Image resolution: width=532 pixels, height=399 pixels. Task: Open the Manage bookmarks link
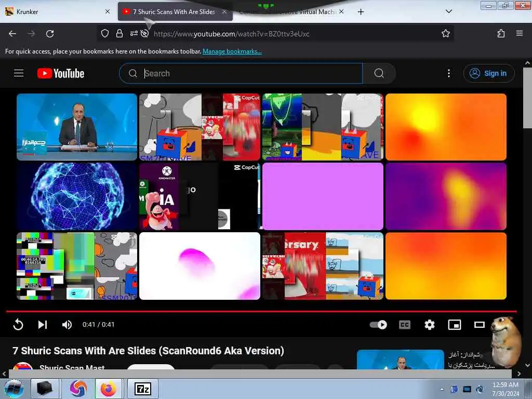[232, 51]
